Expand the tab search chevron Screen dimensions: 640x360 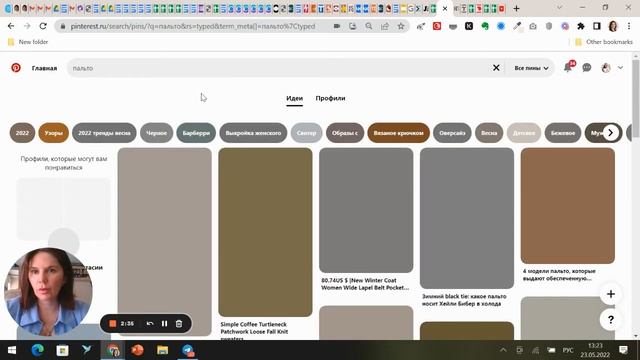(x=560, y=8)
